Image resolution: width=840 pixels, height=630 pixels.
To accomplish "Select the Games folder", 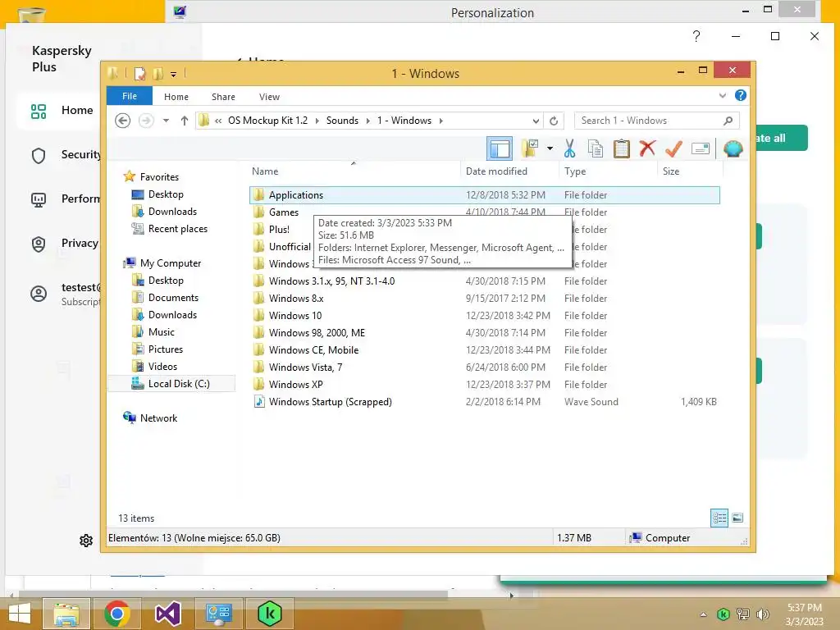I will tap(283, 212).
